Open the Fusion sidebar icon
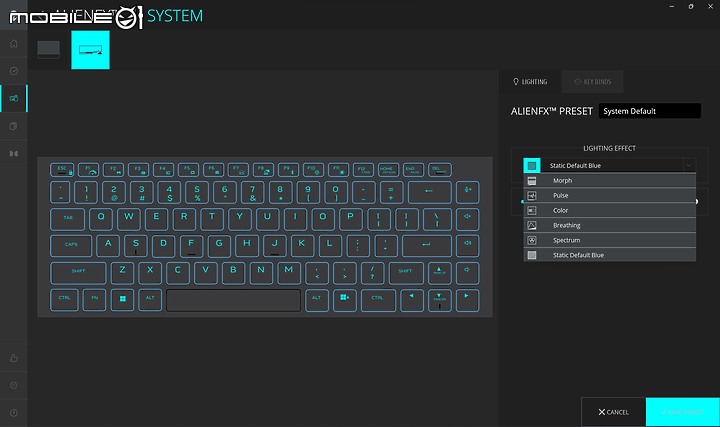 coord(14,153)
